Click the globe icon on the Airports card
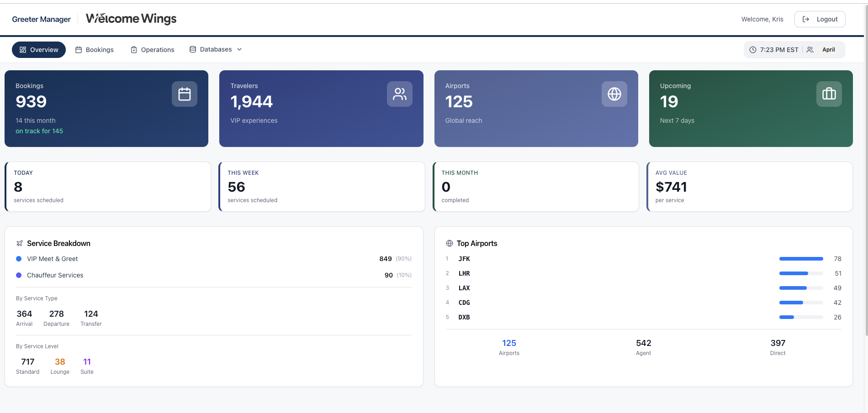The image size is (868, 413). click(614, 94)
